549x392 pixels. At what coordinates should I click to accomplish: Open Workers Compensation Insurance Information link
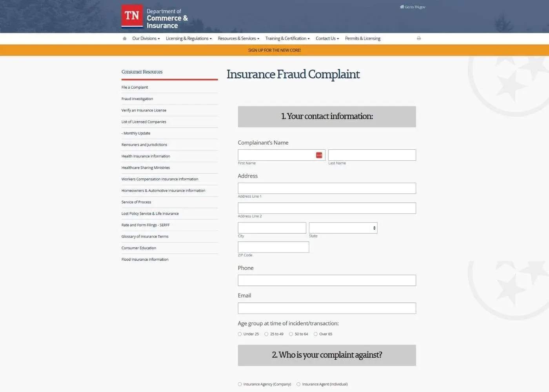(x=160, y=179)
